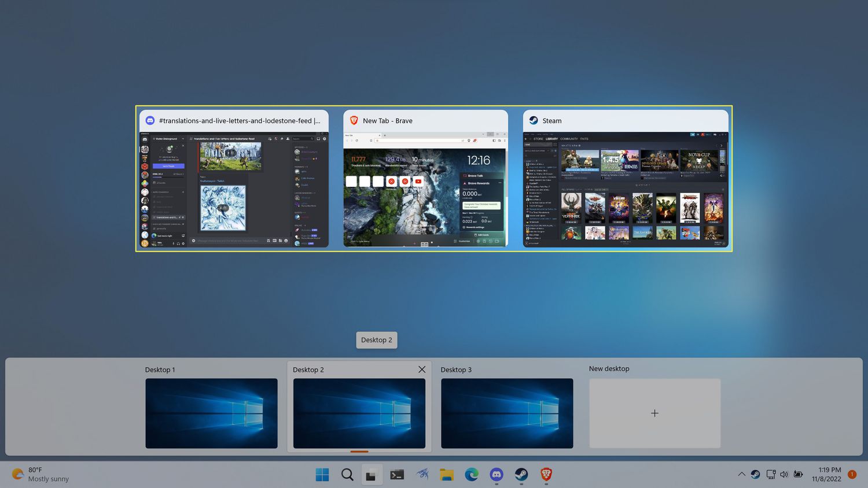Open the weather widget showing 80°F
The width and height of the screenshot is (868, 488).
pyautogui.click(x=41, y=474)
